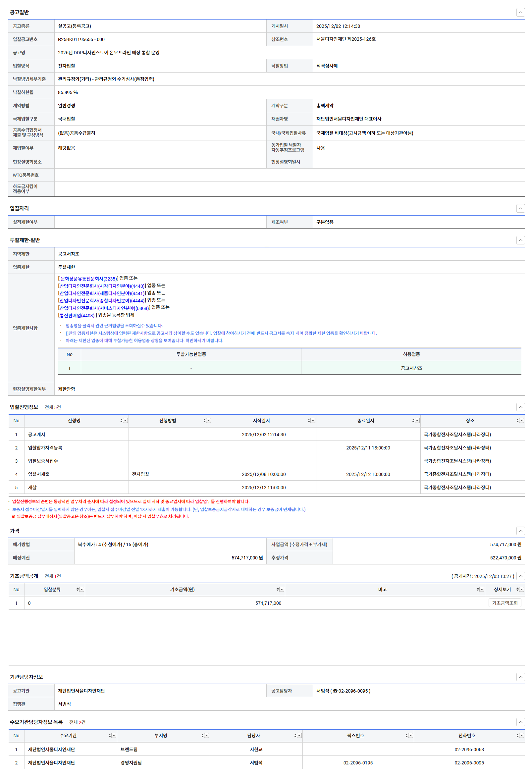Collapse the 공고일반 section
Screen dimensions: 532x780
tap(520, 12)
